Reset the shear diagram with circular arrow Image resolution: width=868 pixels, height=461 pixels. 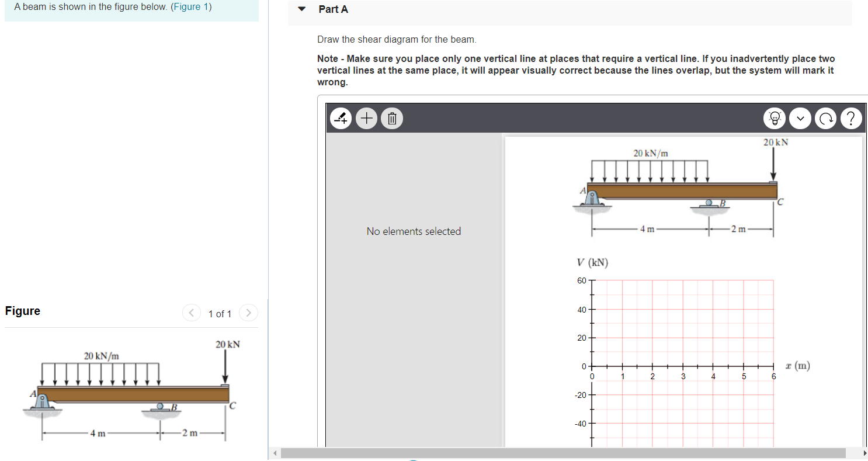825,118
